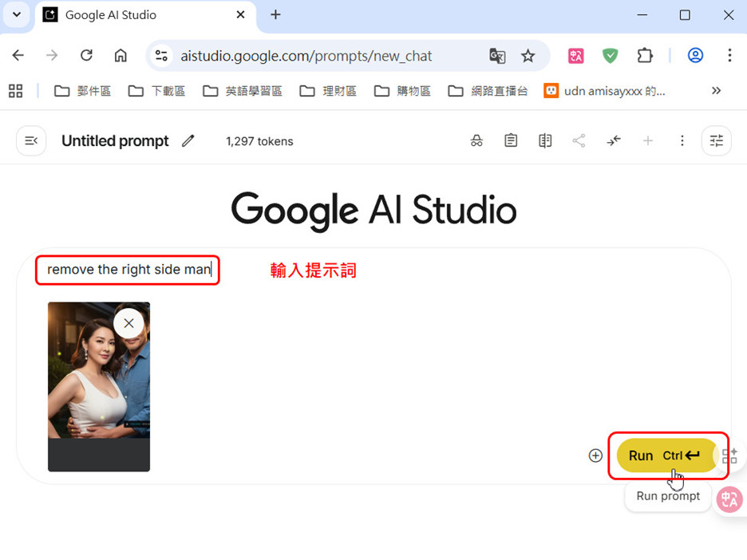747x560 pixels.
Task: Open the attached couple photo thumbnail
Action: tap(99, 387)
